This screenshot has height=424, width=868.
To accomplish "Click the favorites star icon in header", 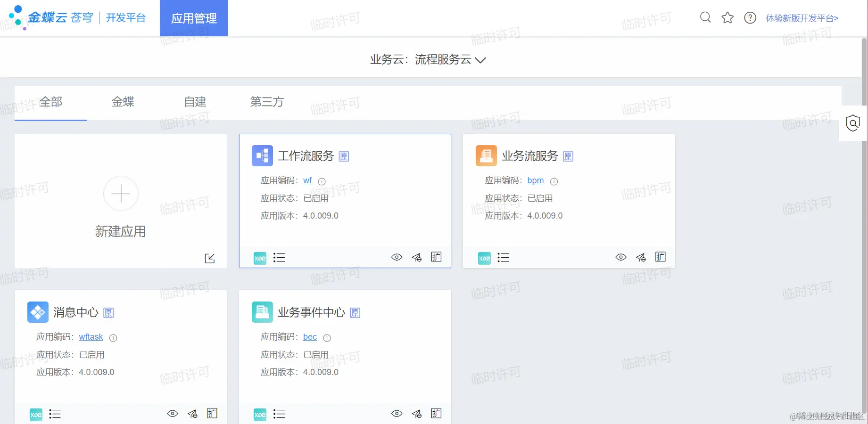I will click(727, 18).
